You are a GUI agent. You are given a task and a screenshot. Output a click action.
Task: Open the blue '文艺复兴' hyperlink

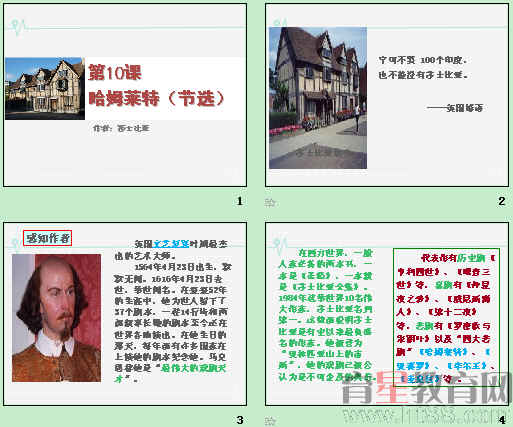[x=171, y=244]
